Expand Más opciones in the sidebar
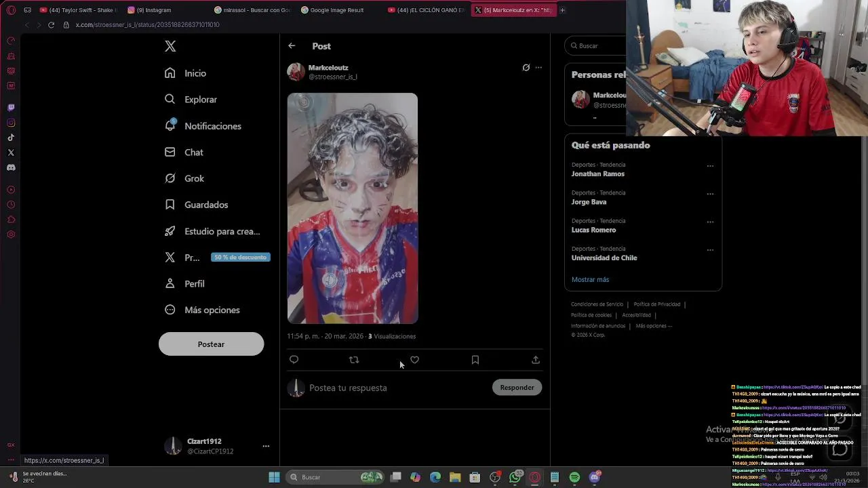Image resolution: width=868 pixels, height=488 pixels. pyautogui.click(x=203, y=310)
